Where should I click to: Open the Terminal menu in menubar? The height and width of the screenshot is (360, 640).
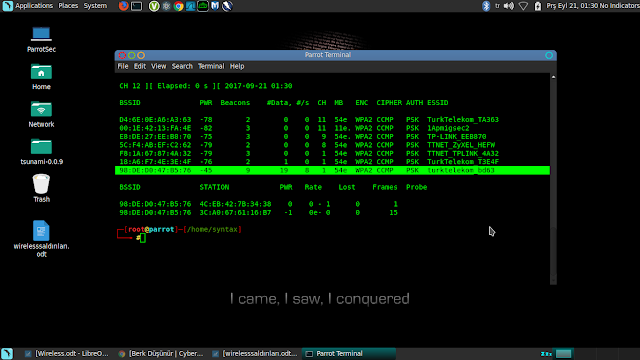[211, 66]
